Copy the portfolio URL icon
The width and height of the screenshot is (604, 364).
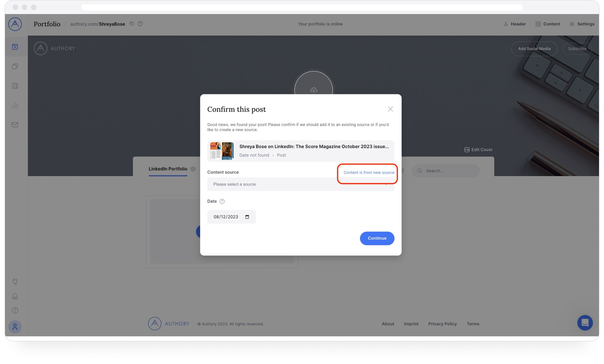pos(131,24)
